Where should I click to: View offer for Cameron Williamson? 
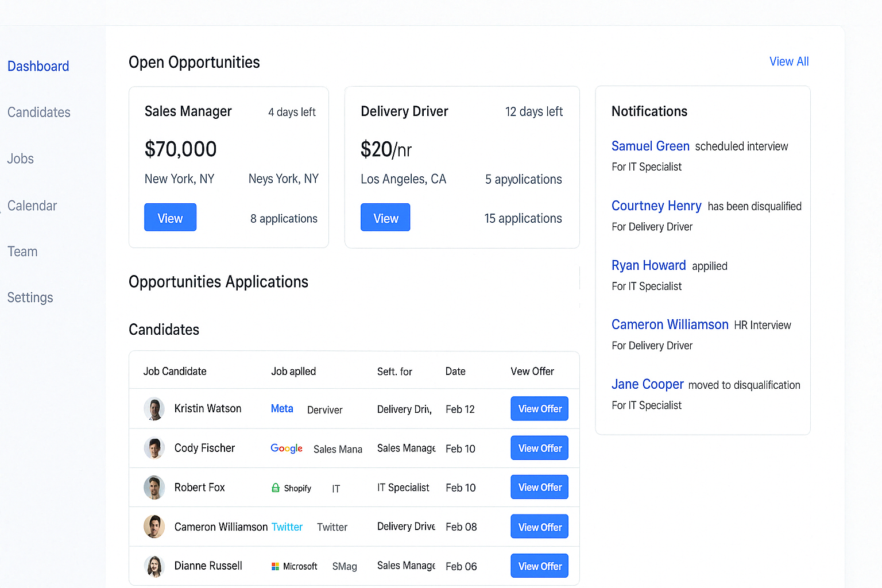click(x=539, y=527)
